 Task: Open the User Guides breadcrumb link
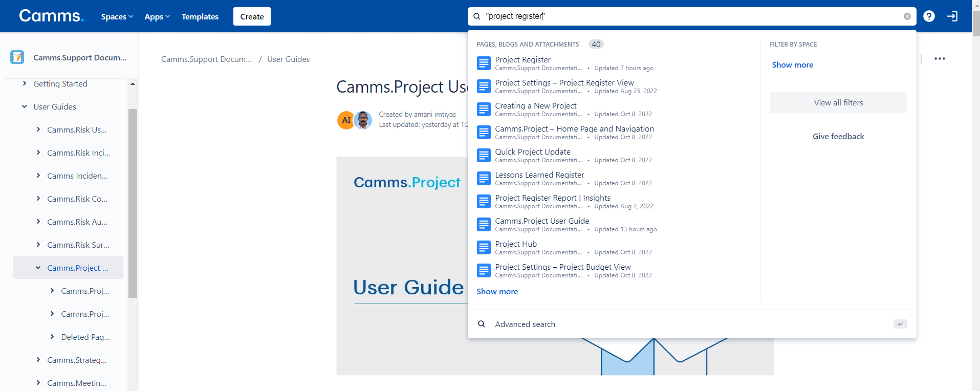[288, 59]
